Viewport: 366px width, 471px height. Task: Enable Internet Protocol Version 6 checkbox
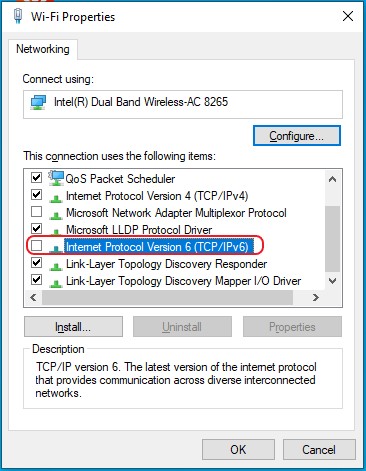coord(36,246)
